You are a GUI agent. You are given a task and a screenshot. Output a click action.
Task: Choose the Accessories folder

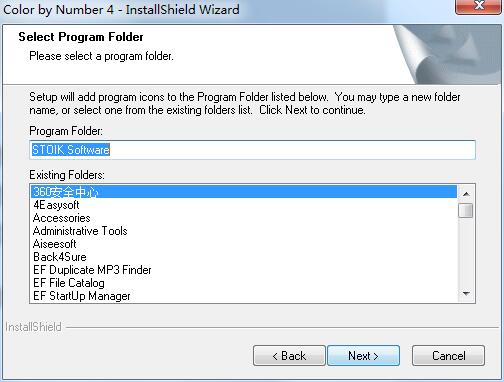(x=244, y=218)
